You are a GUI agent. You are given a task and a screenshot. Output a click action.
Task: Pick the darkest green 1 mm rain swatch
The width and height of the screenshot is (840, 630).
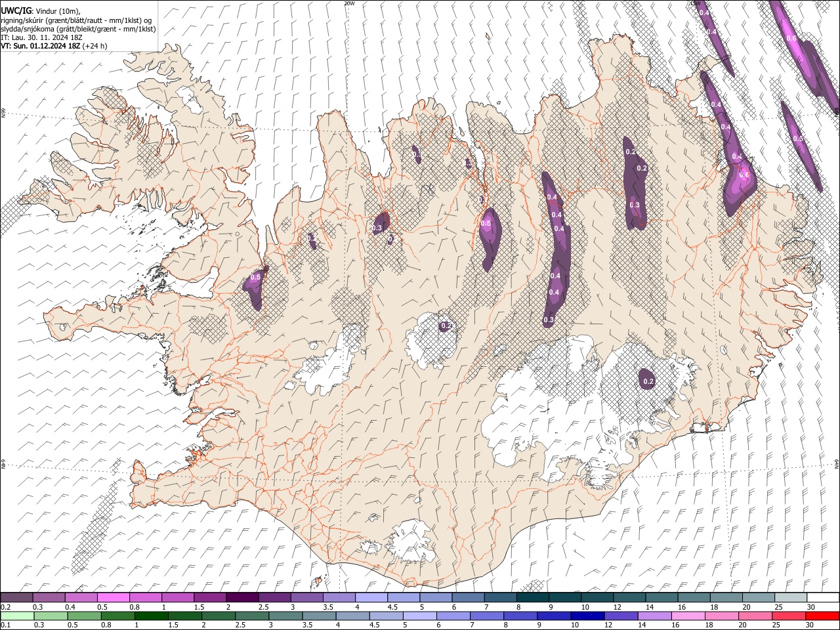point(152,616)
